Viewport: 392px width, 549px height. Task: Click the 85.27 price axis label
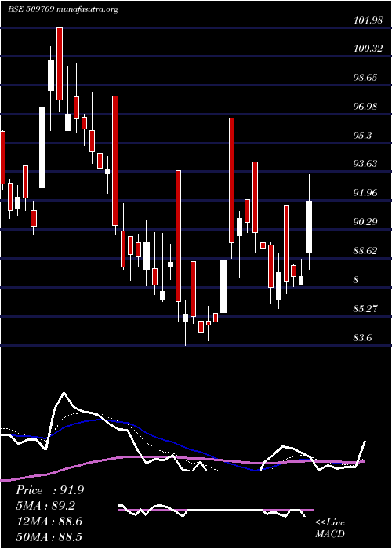(x=365, y=309)
